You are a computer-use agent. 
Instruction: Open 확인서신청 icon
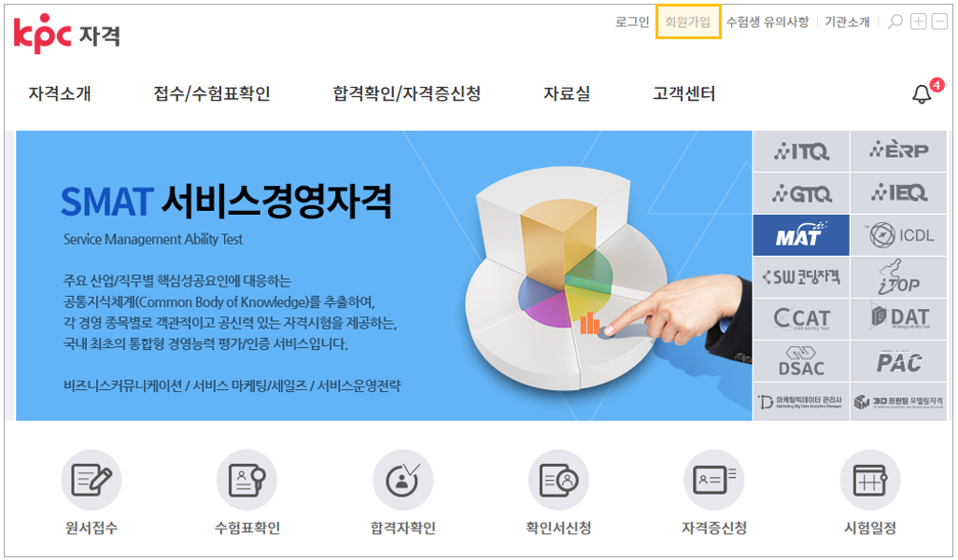pyautogui.click(x=558, y=480)
